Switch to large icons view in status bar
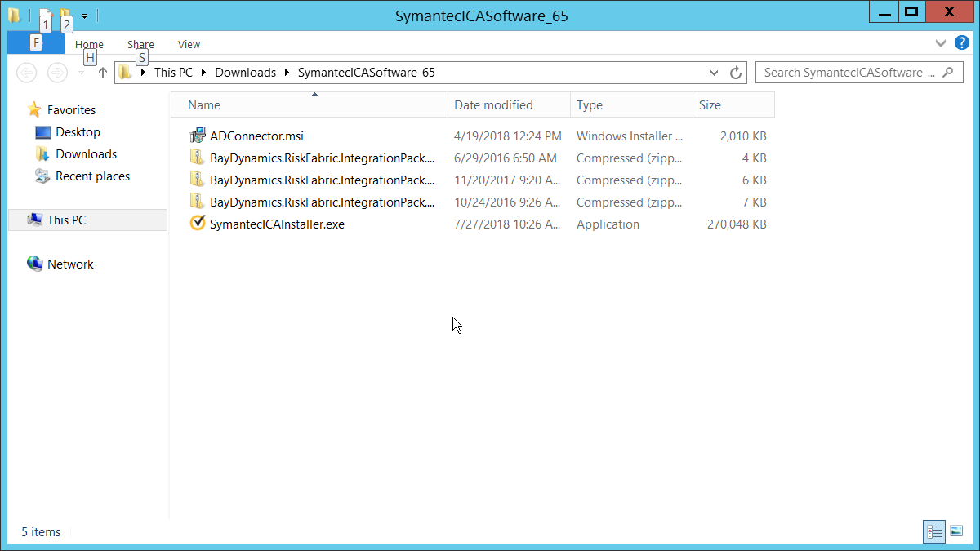The width and height of the screenshot is (980, 551). 956,531
